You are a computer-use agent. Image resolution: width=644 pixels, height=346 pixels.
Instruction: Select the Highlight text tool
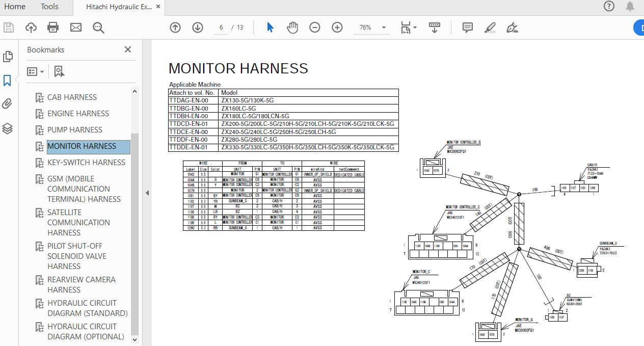tap(490, 27)
